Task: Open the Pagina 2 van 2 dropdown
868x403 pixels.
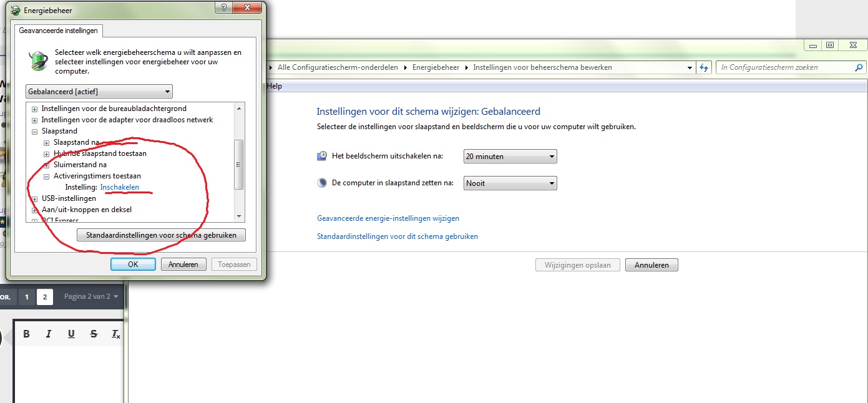Action: tap(91, 296)
